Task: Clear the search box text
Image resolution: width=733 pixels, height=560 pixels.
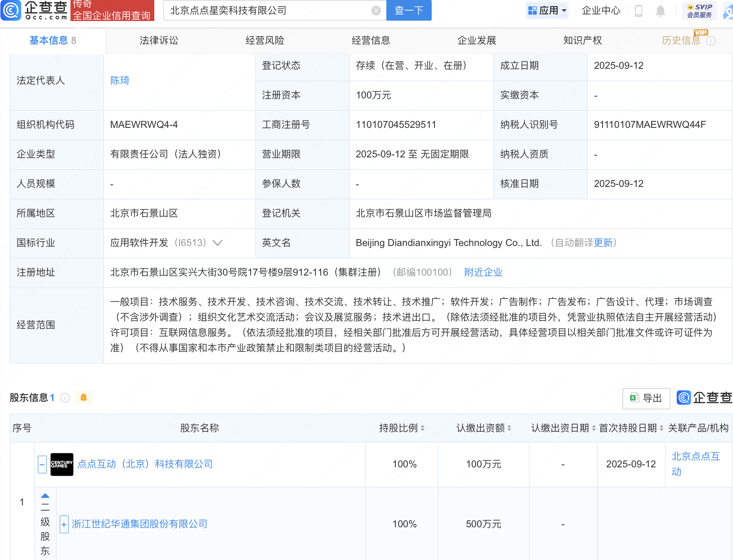Action: pos(376,11)
